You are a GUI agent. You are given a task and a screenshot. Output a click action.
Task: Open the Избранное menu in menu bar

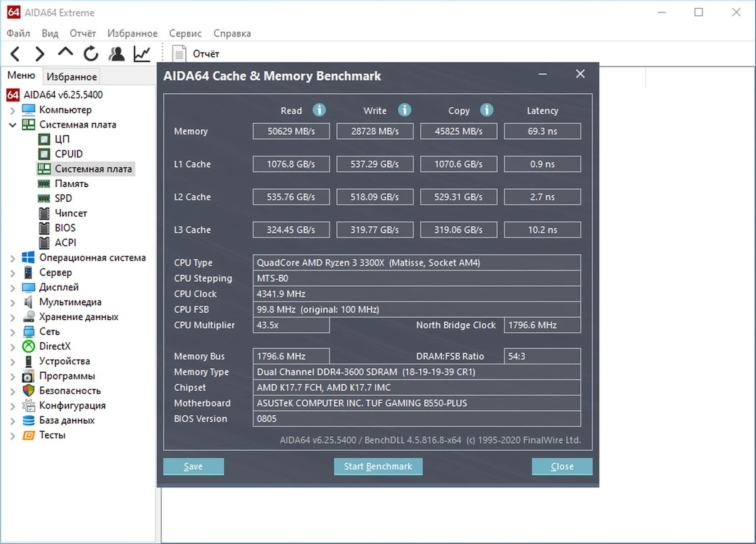coord(132,33)
